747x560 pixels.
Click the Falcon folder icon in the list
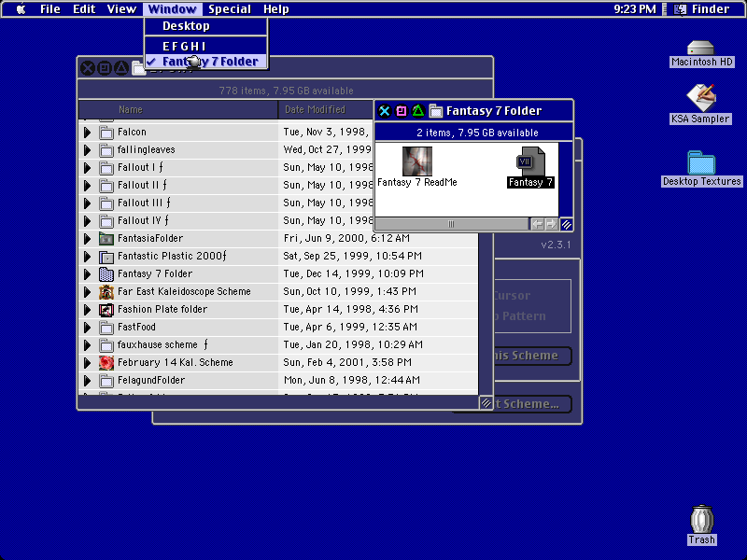(106, 133)
